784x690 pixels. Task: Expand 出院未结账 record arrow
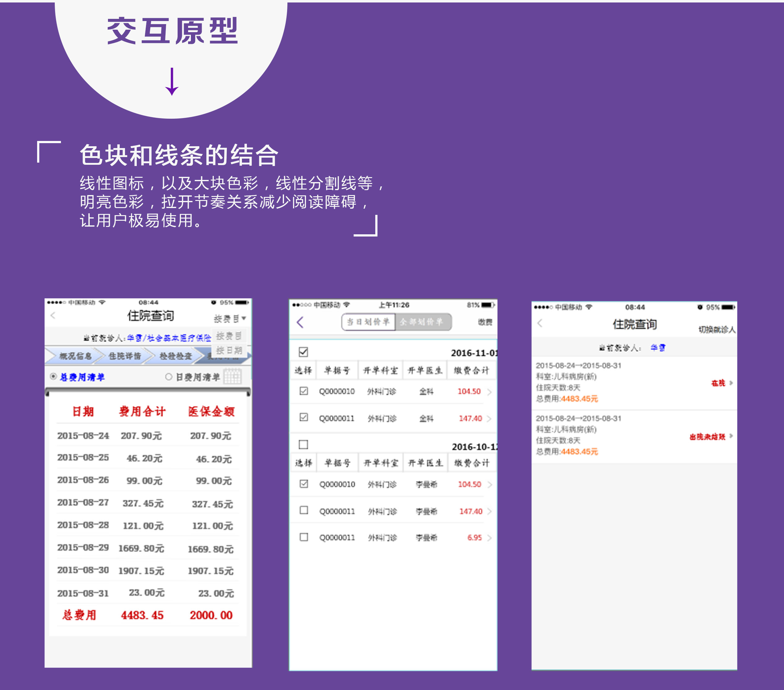point(731,436)
